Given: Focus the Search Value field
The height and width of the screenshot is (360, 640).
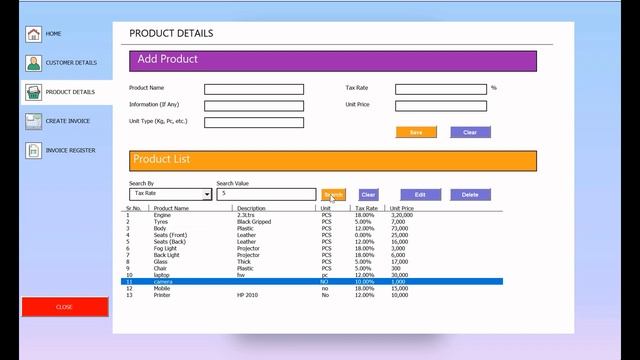Looking at the screenshot, I should [x=266, y=194].
